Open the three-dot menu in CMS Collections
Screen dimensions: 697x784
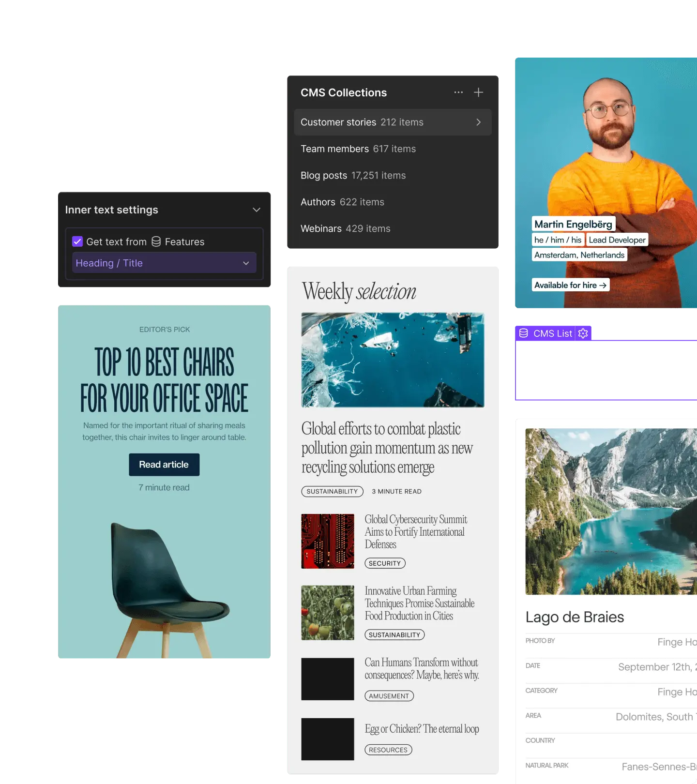tap(458, 92)
